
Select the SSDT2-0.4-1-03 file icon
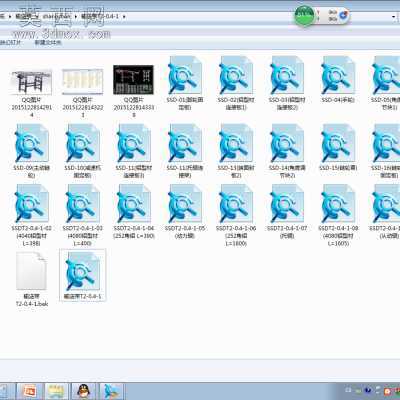[83, 204]
